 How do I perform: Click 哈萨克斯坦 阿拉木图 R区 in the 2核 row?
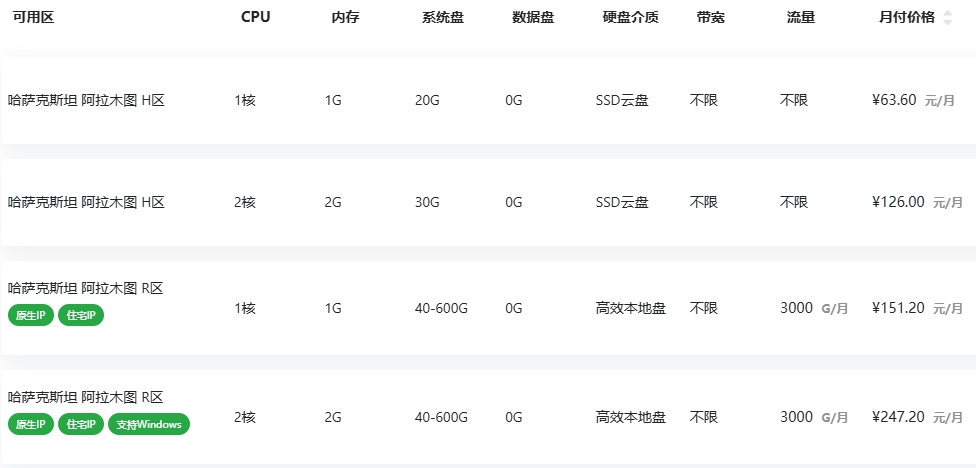85,397
